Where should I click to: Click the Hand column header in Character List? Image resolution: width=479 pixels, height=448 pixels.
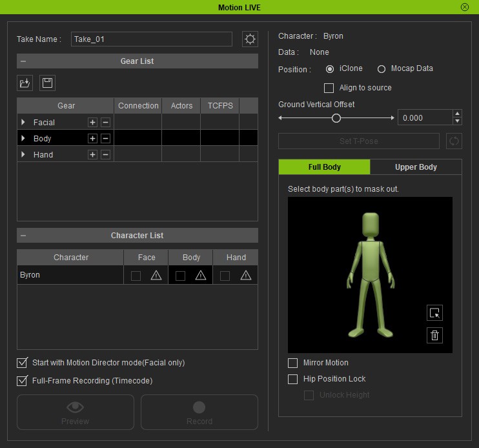pos(236,258)
